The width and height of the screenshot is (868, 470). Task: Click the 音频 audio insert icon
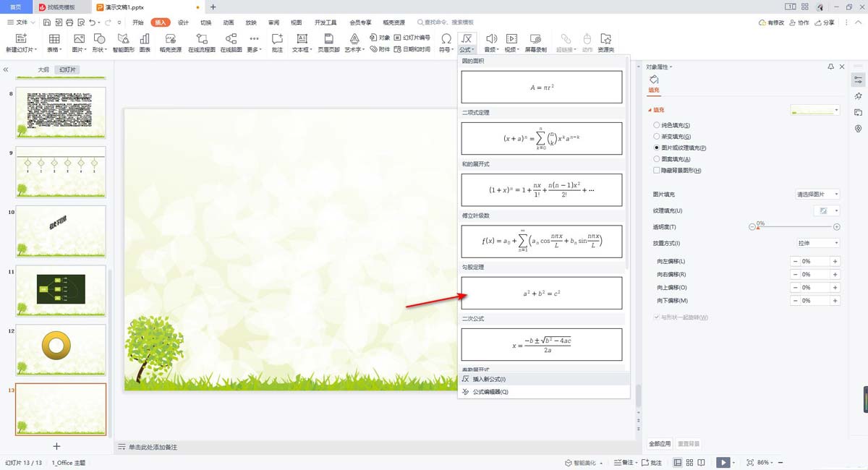(x=491, y=38)
